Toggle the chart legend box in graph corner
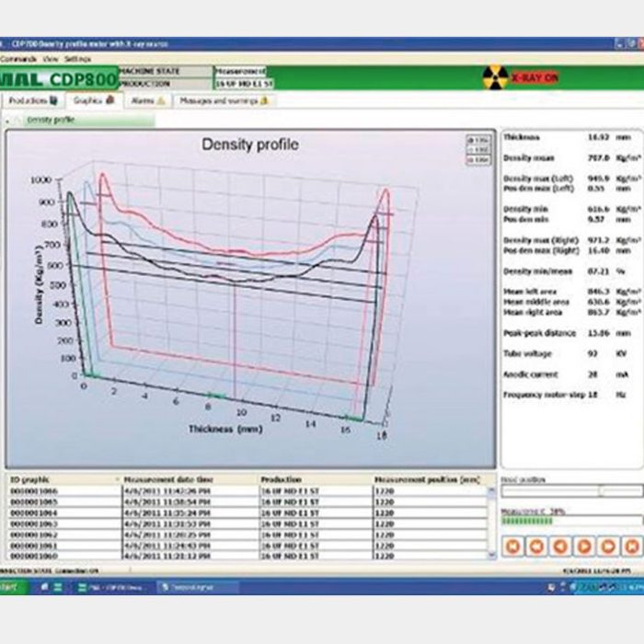644x644 pixels. tap(477, 150)
